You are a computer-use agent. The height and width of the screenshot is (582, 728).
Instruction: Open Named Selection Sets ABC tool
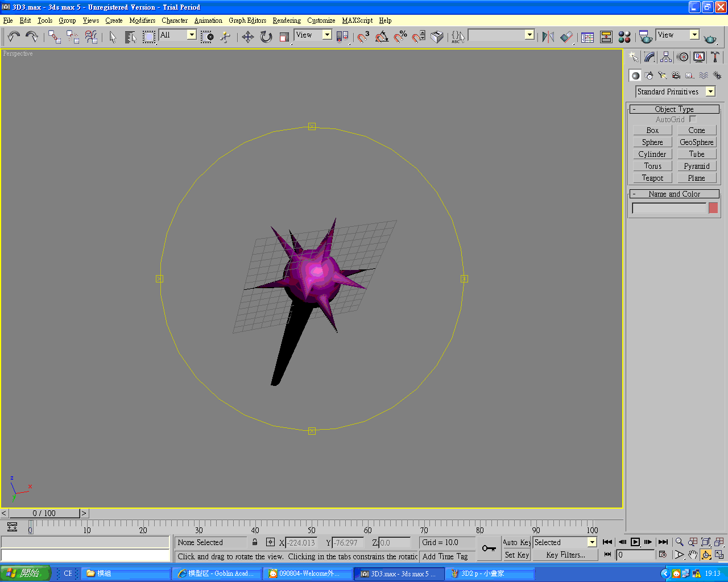458,37
